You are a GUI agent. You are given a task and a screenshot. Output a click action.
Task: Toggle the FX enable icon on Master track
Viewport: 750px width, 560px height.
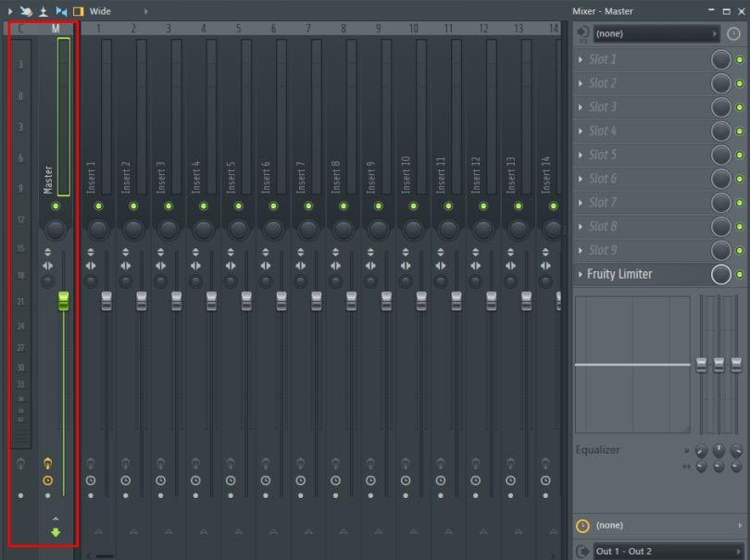(x=48, y=463)
